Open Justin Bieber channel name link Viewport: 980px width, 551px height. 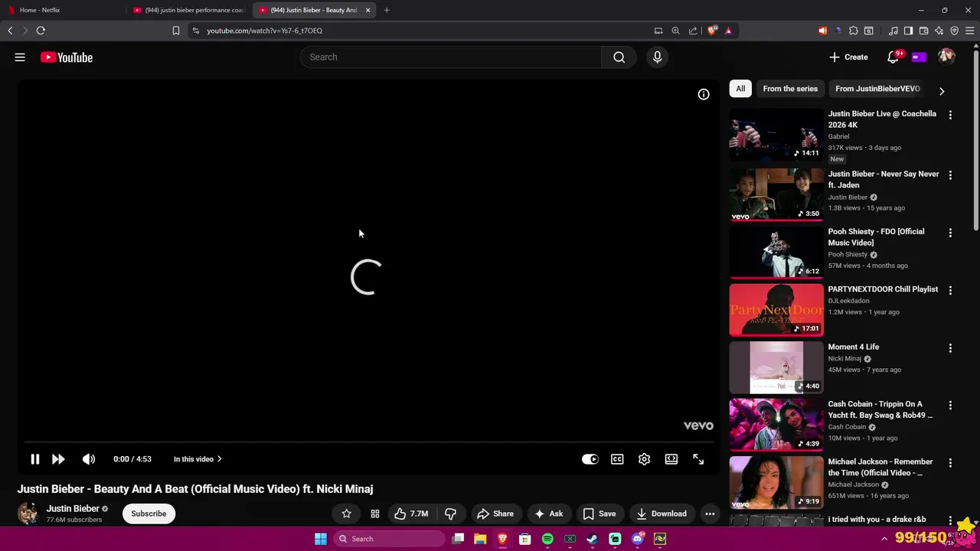pyautogui.click(x=73, y=508)
